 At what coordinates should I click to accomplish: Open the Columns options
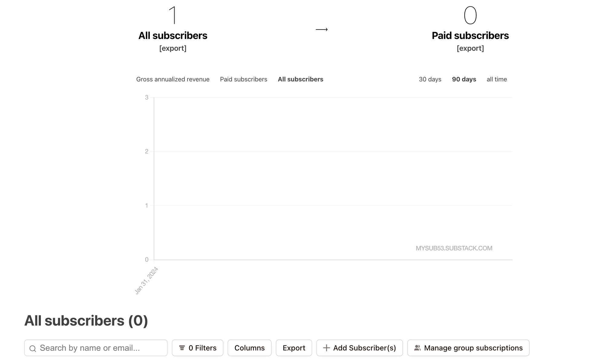point(249,348)
